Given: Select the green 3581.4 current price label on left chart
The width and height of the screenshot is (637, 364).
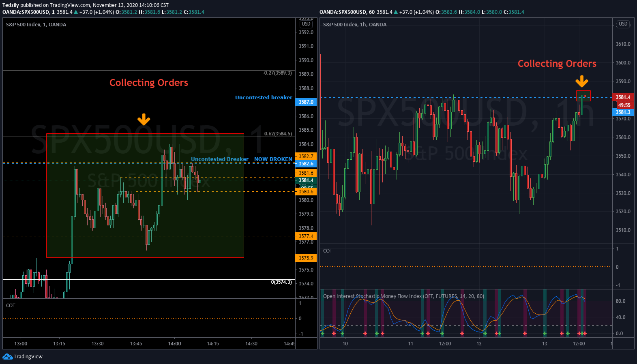Looking at the screenshot, I should pos(306,180).
